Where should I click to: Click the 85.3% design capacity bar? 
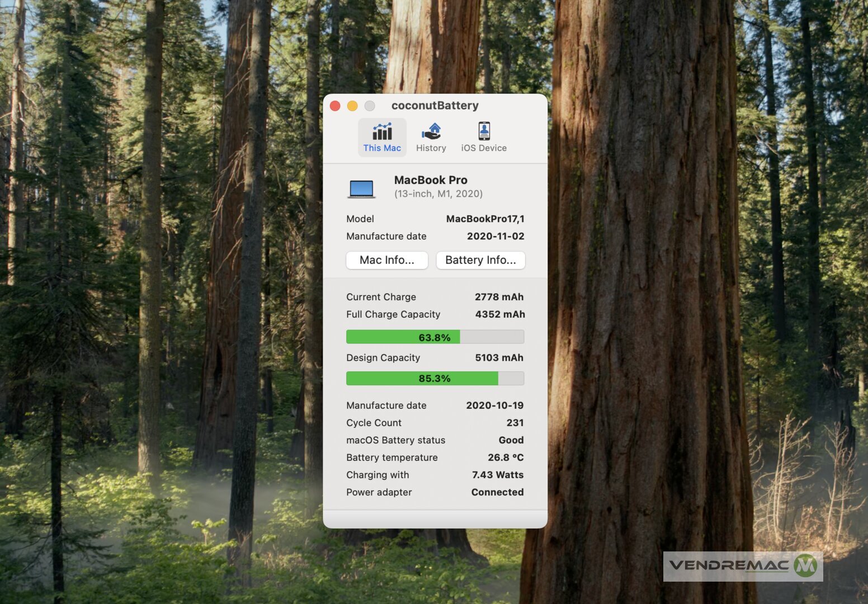pyautogui.click(x=435, y=379)
